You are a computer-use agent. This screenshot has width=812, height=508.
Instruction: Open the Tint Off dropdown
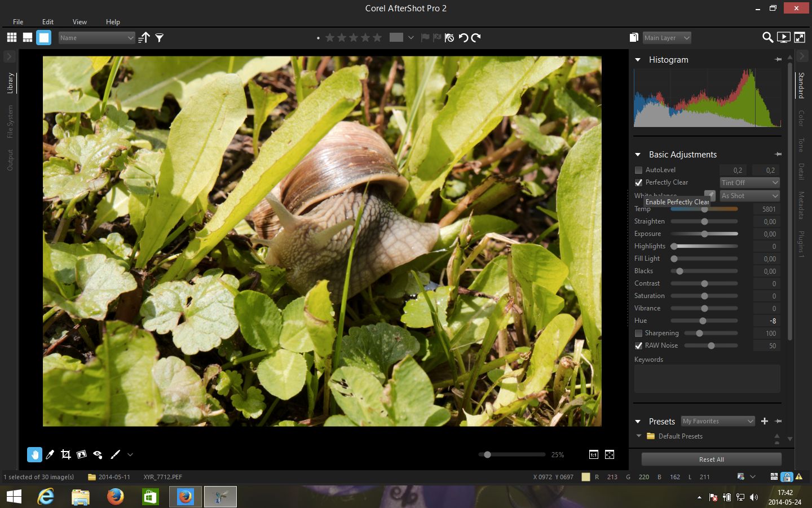point(749,182)
